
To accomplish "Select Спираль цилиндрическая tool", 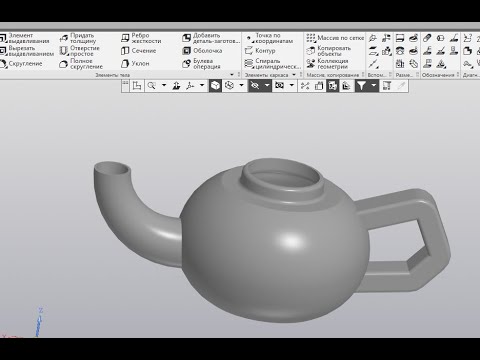I will coord(273,64).
